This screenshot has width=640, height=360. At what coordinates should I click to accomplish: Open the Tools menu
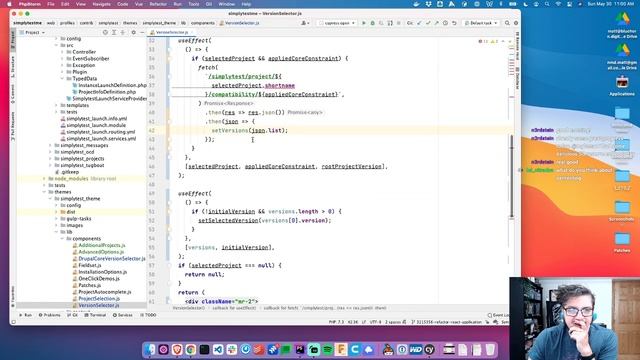193,4
